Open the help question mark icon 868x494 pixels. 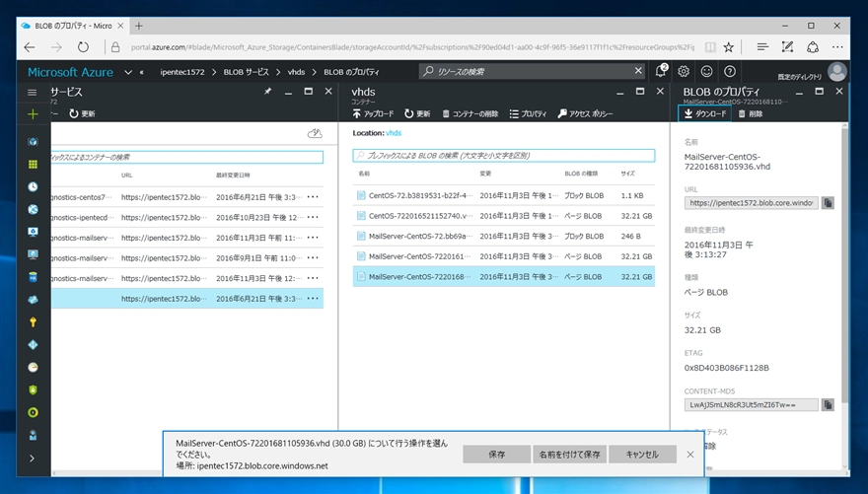click(x=730, y=71)
